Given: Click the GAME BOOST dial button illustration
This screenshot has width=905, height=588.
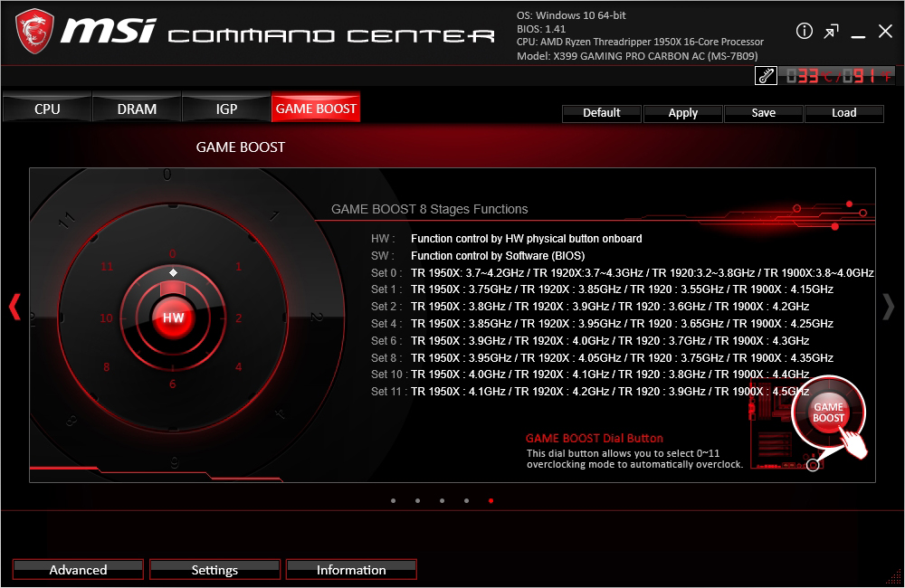Looking at the screenshot, I should coord(828,413).
